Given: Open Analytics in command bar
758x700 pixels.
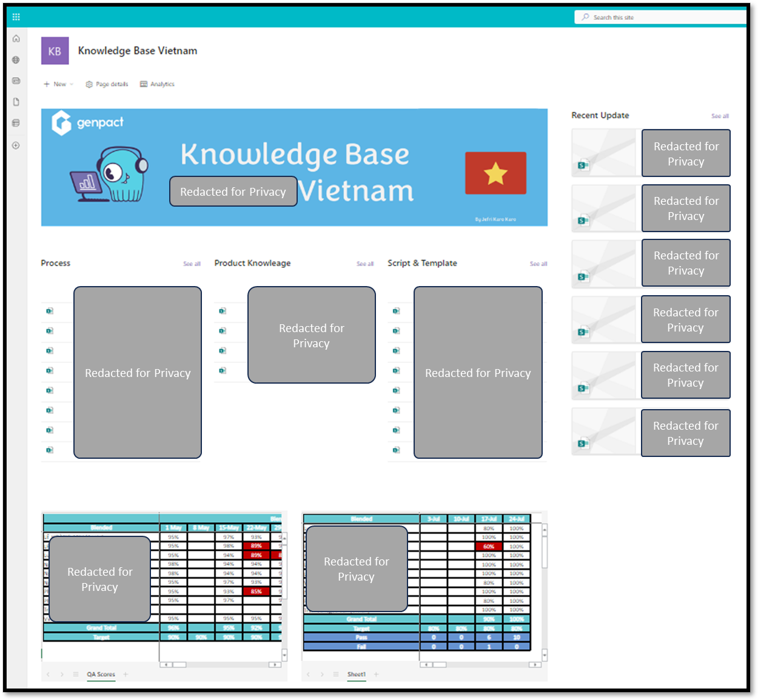Looking at the screenshot, I should (x=158, y=84).
